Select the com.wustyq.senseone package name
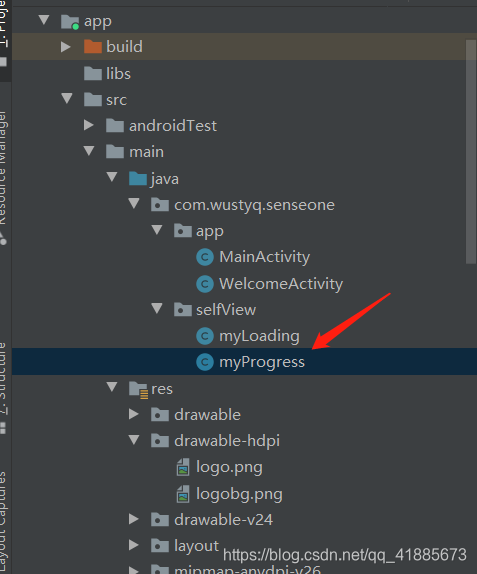 (x=254, y=205)
